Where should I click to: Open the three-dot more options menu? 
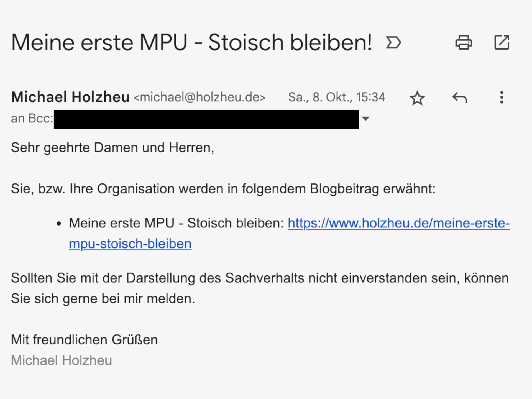[502, 98]
